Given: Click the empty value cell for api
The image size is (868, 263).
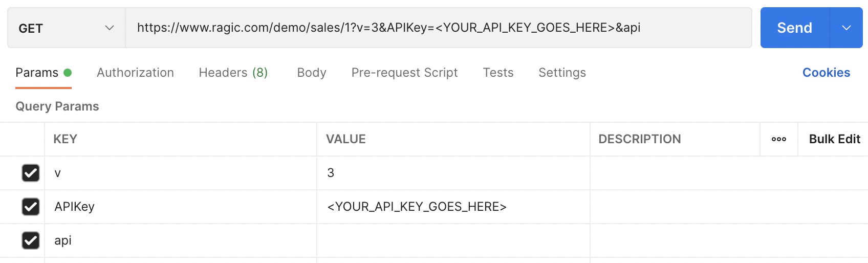Looking at the screenshot, I should [452, 240].
